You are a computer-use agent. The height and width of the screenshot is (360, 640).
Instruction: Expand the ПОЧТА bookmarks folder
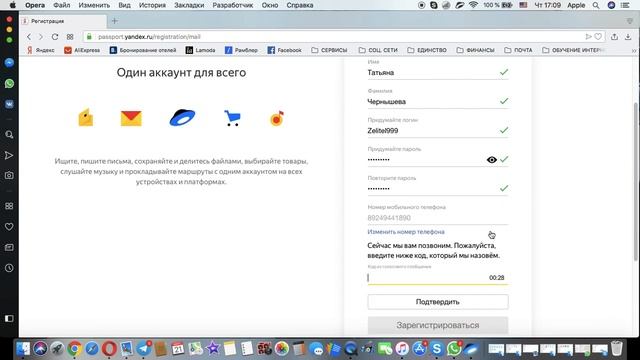pos(518,50)
